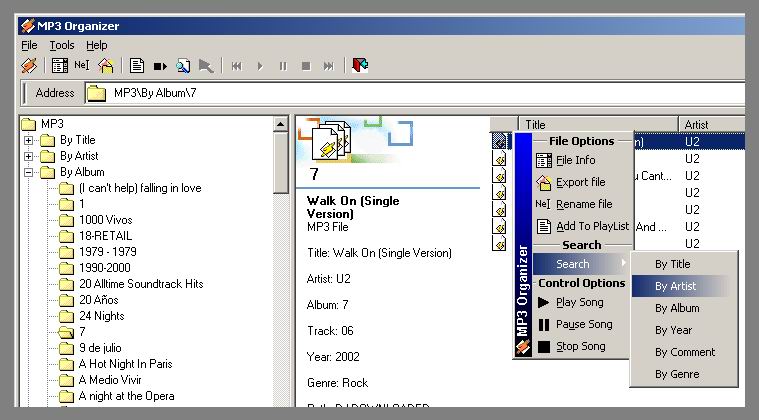Screen dimensions: 759x420
Task: Click the camera-arrow toolbar icon
Action: tap(160, 66)
